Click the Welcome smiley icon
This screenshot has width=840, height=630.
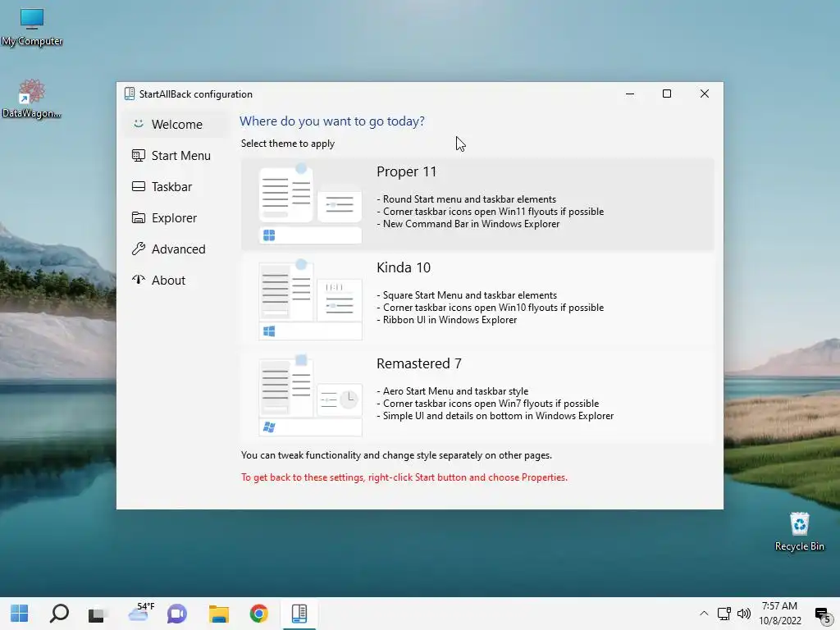[138, 124]
